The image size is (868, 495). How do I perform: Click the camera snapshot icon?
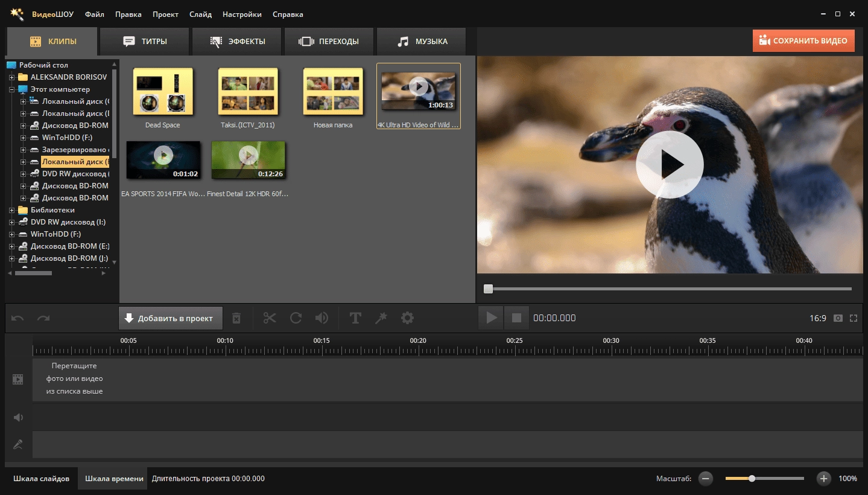(x=838, y=318)
